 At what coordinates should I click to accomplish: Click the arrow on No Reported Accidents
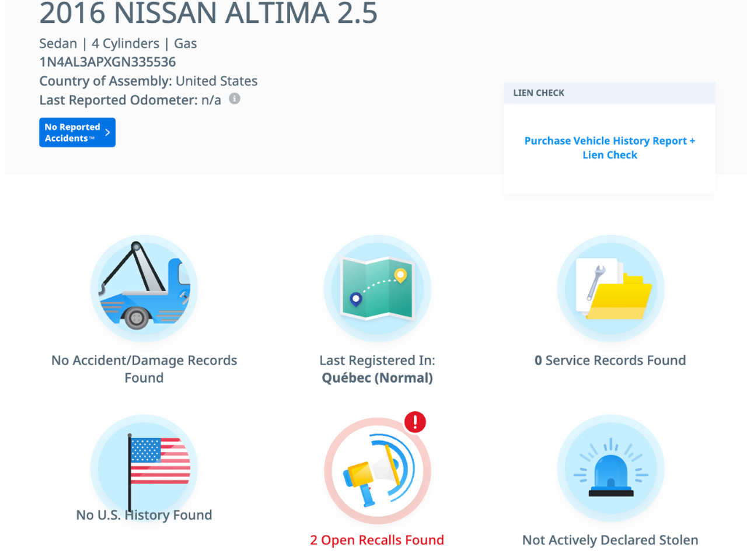click(x=107, y=132)
